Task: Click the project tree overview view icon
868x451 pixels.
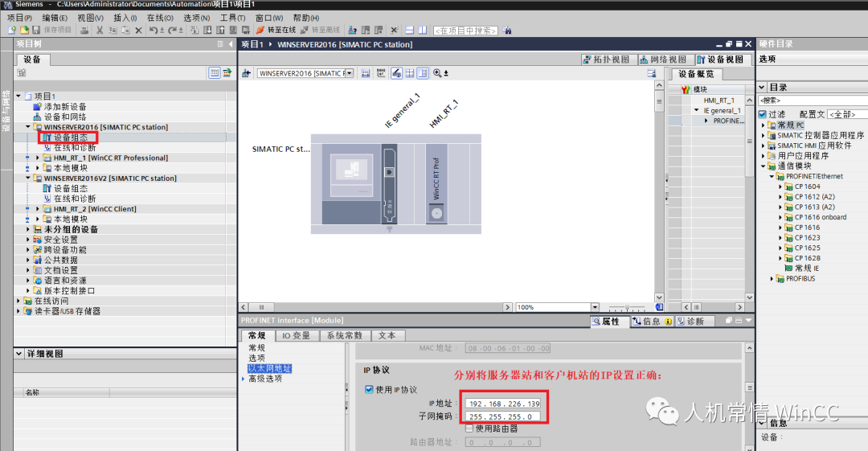Action: 215,72
